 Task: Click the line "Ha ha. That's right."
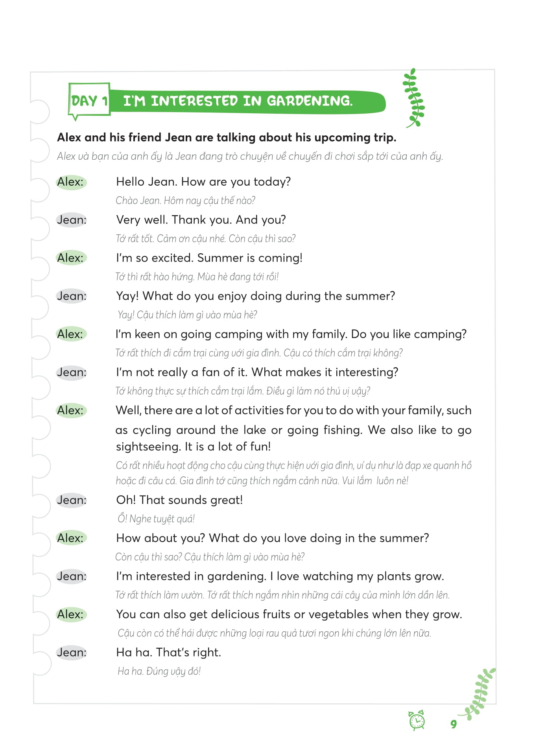pos(168,653)
